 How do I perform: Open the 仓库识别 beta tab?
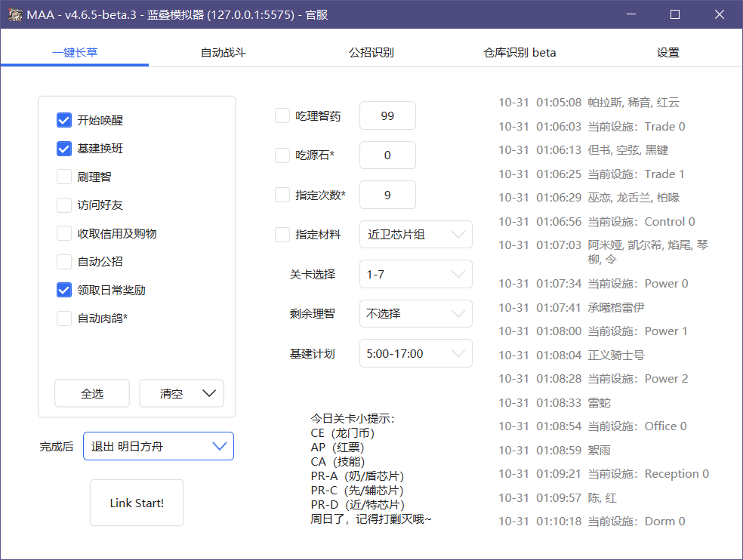tap(519, 53)
